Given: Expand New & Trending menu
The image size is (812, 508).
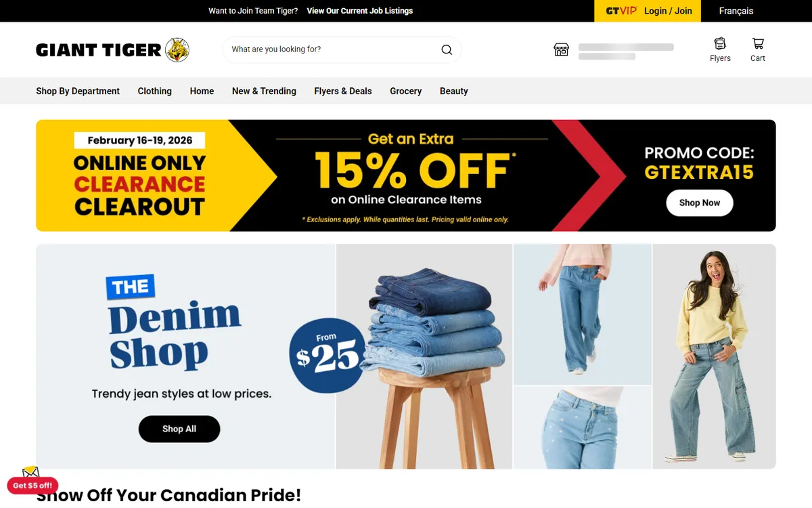Looking at the screenshot, I should pyautogui.click(x=264, y=91).
